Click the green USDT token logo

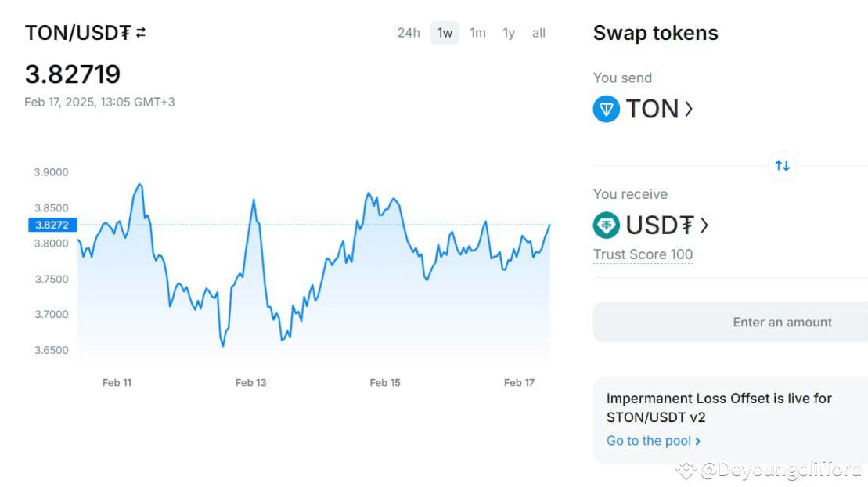[x=607, y=225]
